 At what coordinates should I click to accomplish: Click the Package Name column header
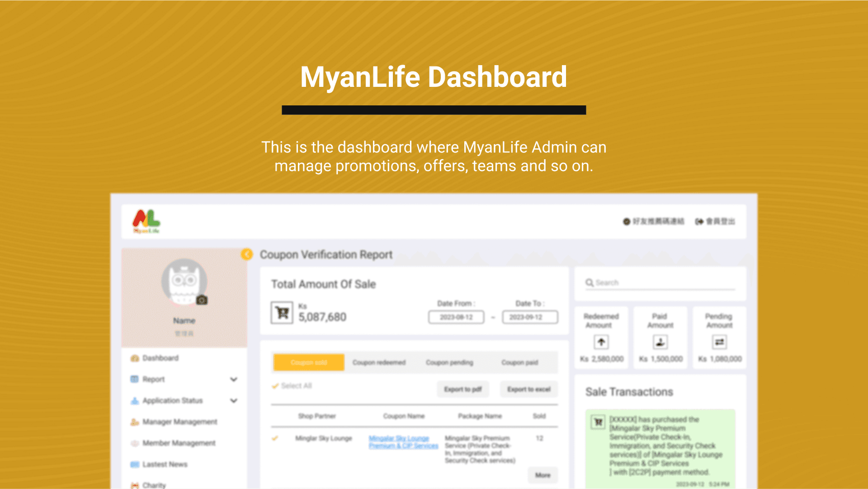pyautogui.click(x=480, y=416)
